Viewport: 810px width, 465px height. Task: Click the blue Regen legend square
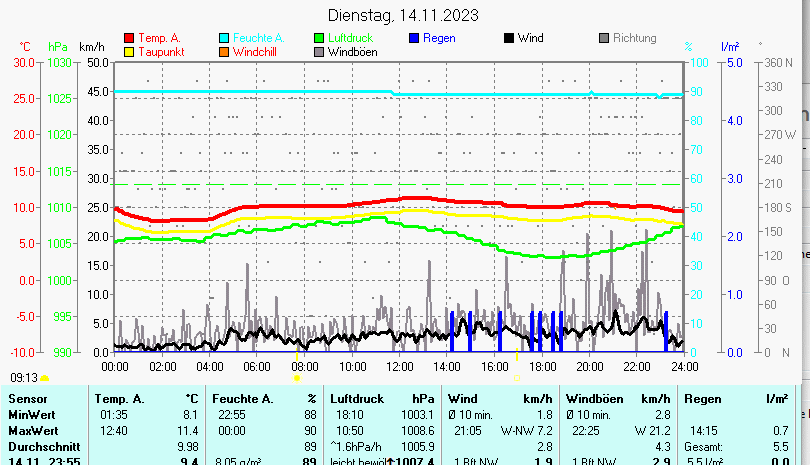coord(415,38)
